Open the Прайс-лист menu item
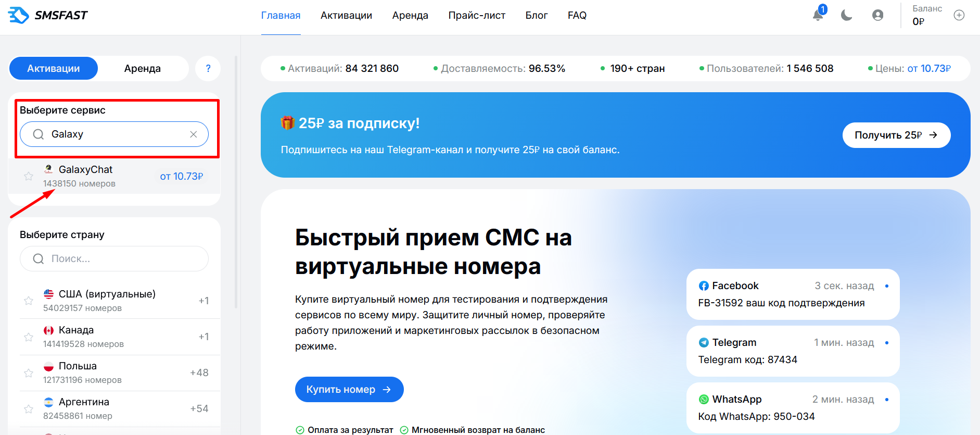 pyautogui.click(x=477, y=15)
